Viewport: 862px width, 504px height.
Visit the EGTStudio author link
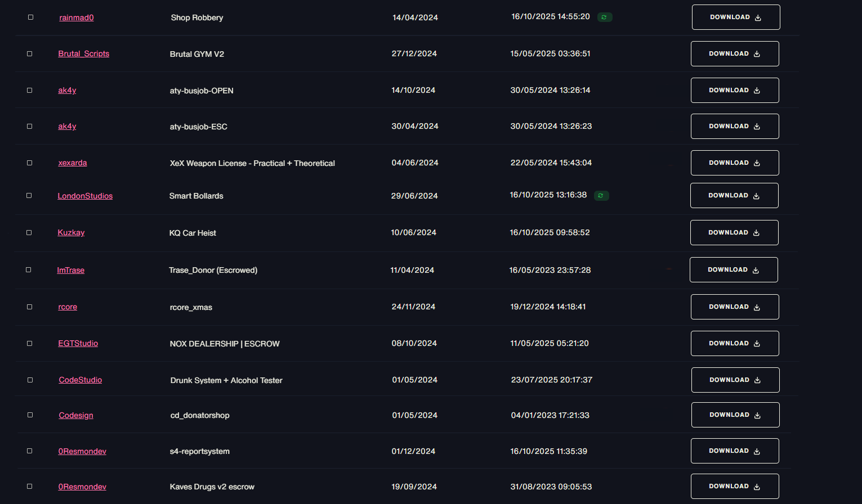tap(78, 344)
